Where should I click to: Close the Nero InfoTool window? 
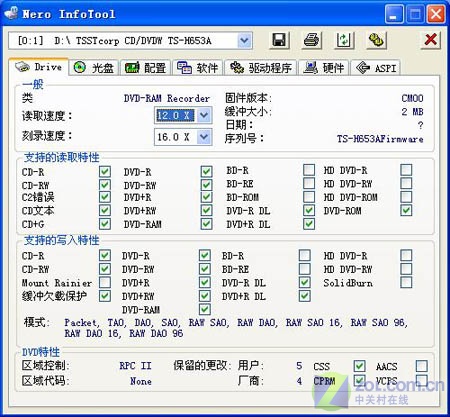click(436, 14)
